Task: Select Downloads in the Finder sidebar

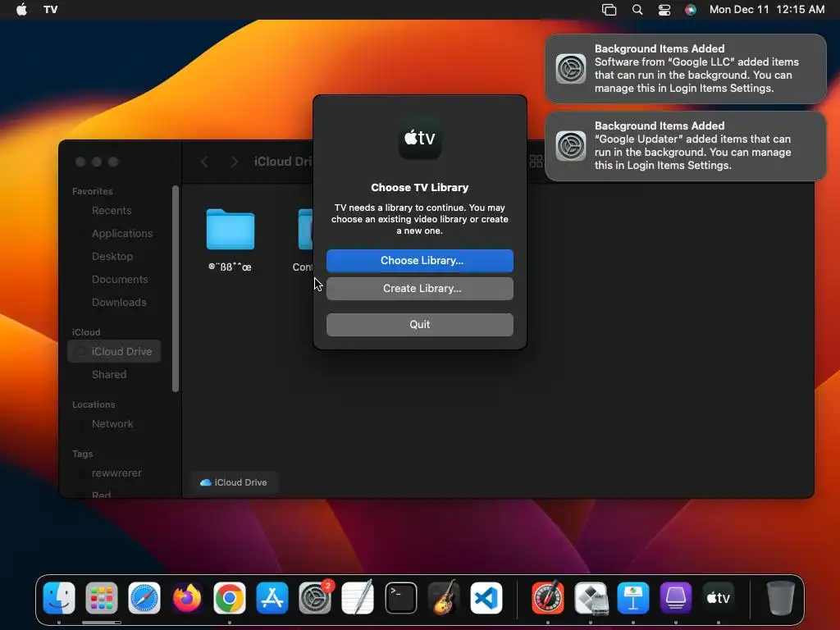Action: click(x=119, y=303)
